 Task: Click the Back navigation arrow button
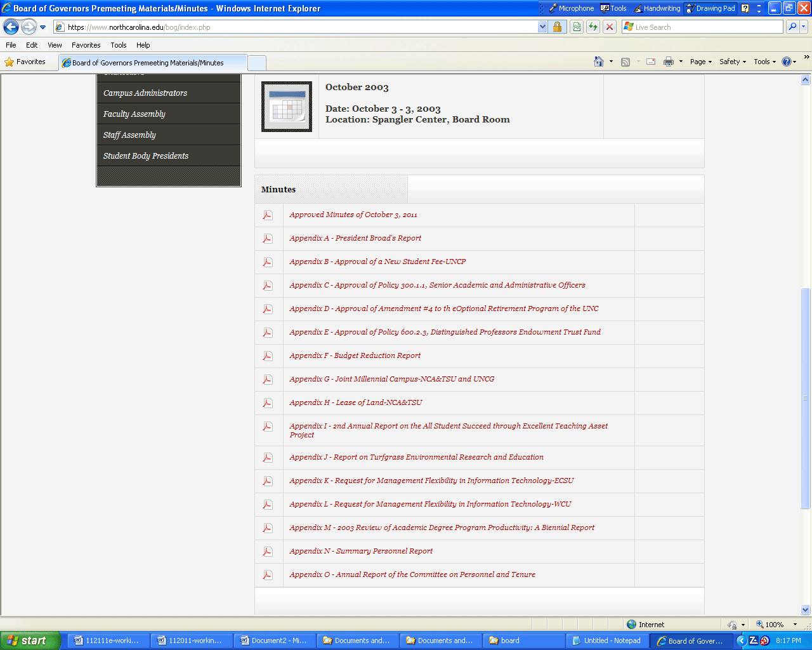click(11, 27)
